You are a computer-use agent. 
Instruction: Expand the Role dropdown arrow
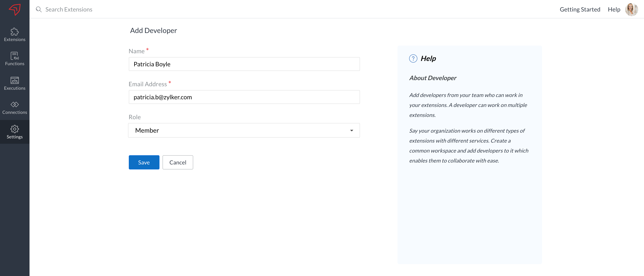pos(352,131)
